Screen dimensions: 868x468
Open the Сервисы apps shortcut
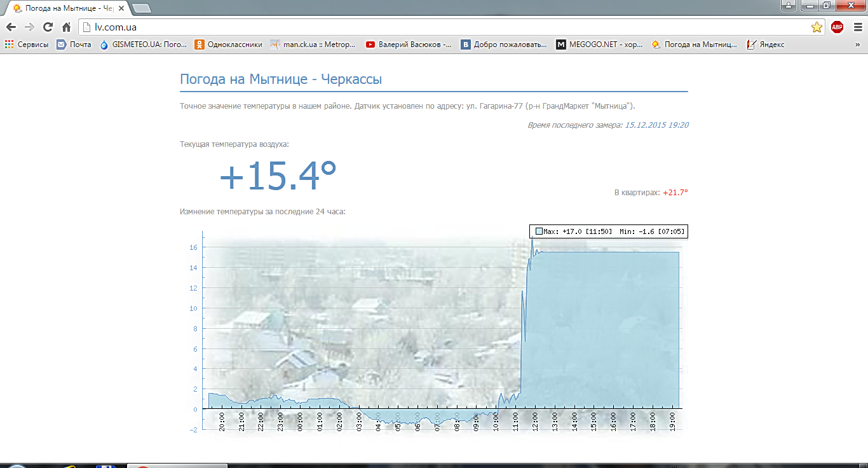(x=27, y=45)
